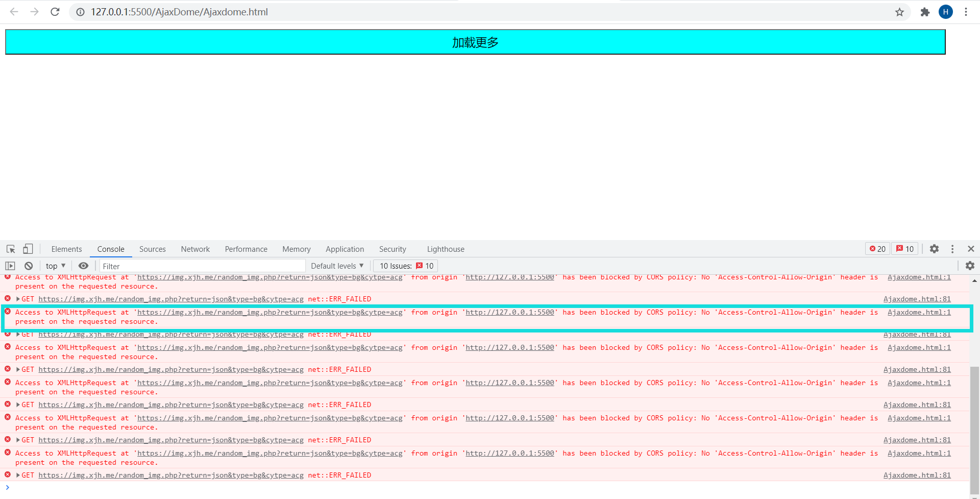The height and width of the screenshot is (499, 980).
Task: Click the address bar URL
Action: coord(179,12)
